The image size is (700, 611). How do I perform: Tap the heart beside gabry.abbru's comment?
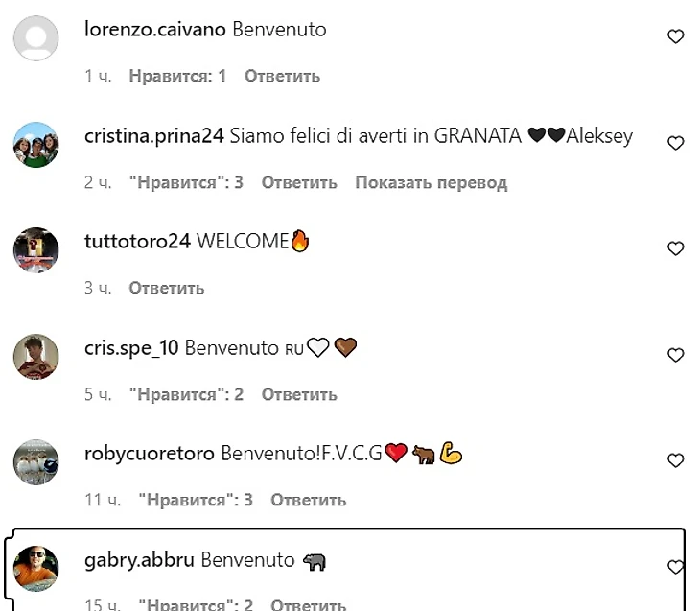pyautogui.click(x=675, y=566)
